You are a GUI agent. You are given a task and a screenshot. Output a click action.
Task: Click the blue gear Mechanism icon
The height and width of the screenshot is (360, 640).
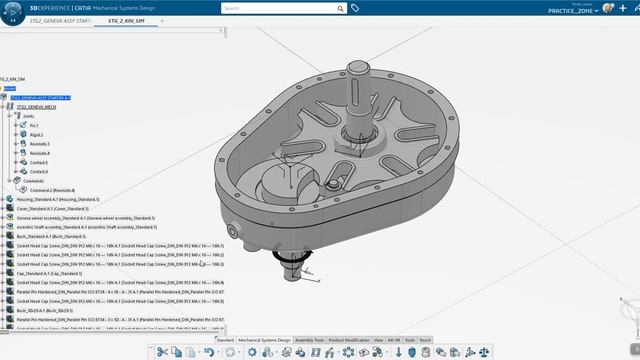coord(252,352)
